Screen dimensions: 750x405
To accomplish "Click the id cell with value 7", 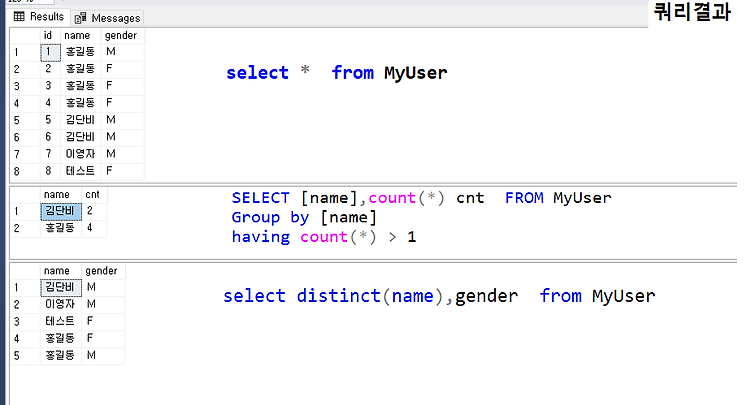I will tap(50, 154).
